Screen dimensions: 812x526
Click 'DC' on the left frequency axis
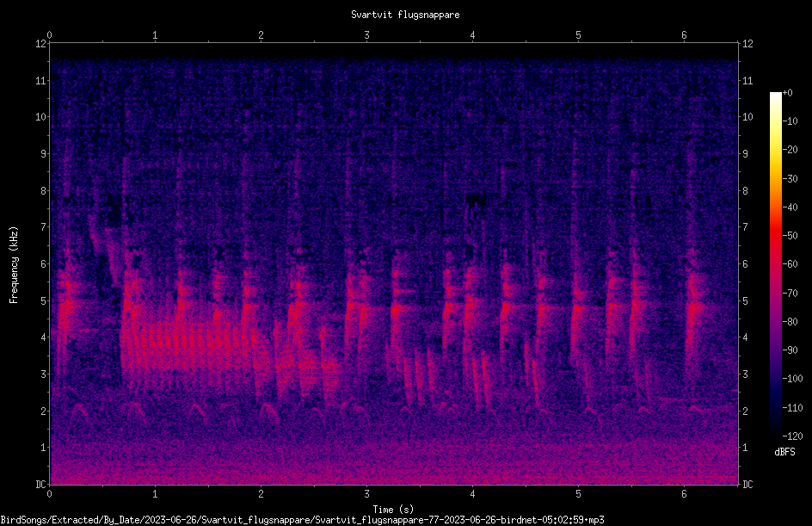coord(40,485)
